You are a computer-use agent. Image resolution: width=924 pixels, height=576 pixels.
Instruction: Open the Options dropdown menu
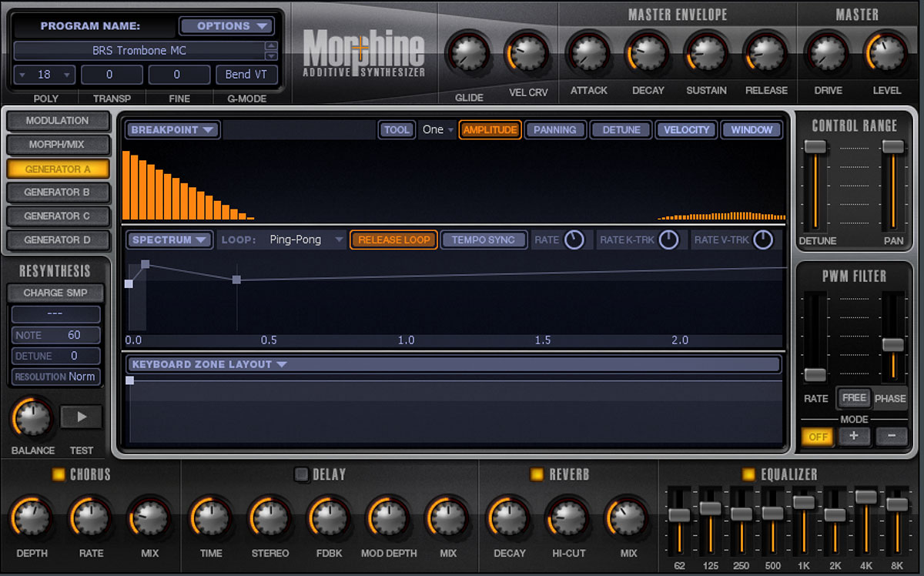point(226,26)
